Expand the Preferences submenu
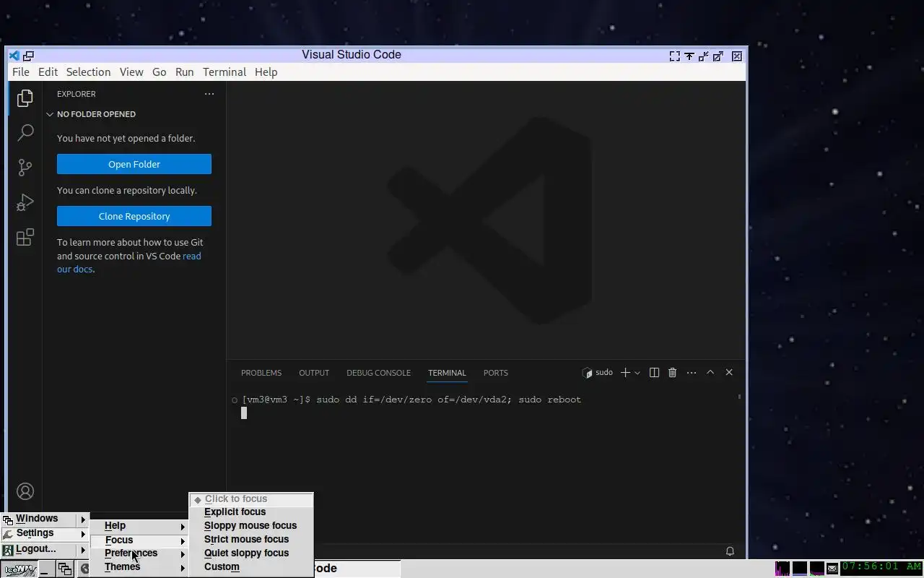The image size is (924, 578). (x=139, y=553)
